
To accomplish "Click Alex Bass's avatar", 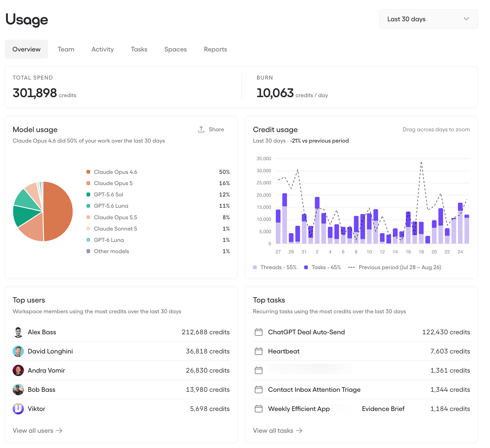I will [18, 332].
